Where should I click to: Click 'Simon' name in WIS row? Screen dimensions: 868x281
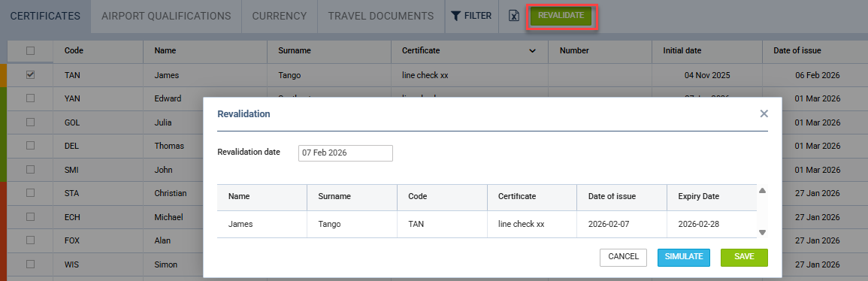click(165, 264)
